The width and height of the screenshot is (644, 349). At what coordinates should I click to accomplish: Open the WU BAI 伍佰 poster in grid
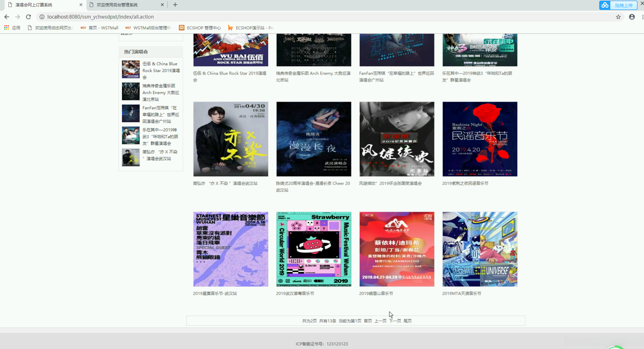click(231, 50)
